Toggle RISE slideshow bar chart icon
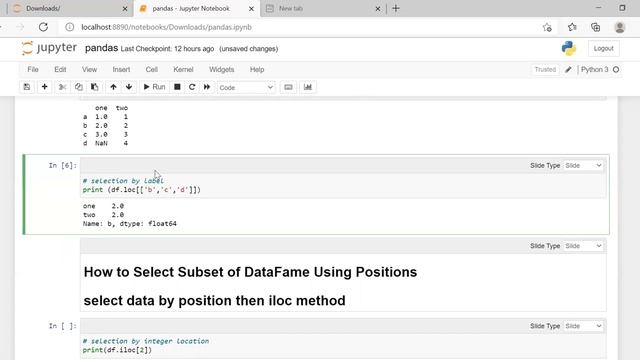The height and width of the screenshot is (360, 640). [308, 87]
